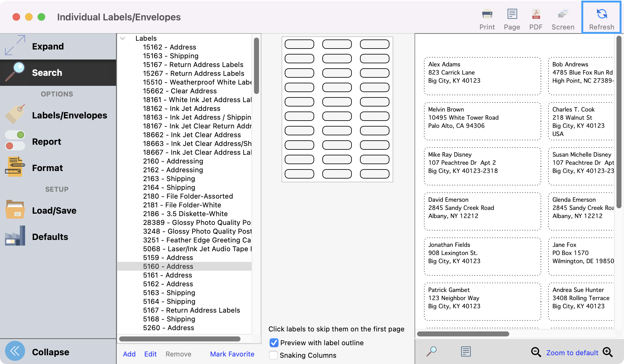The height and width of the screenshot is (364, 624).
Task: Click Zoom to default
Action: (572, 352)
